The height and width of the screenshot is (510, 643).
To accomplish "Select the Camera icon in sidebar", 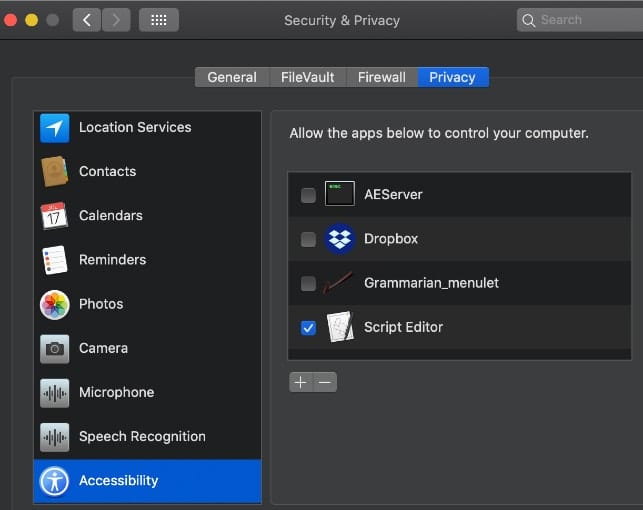I will click(54, 348).
